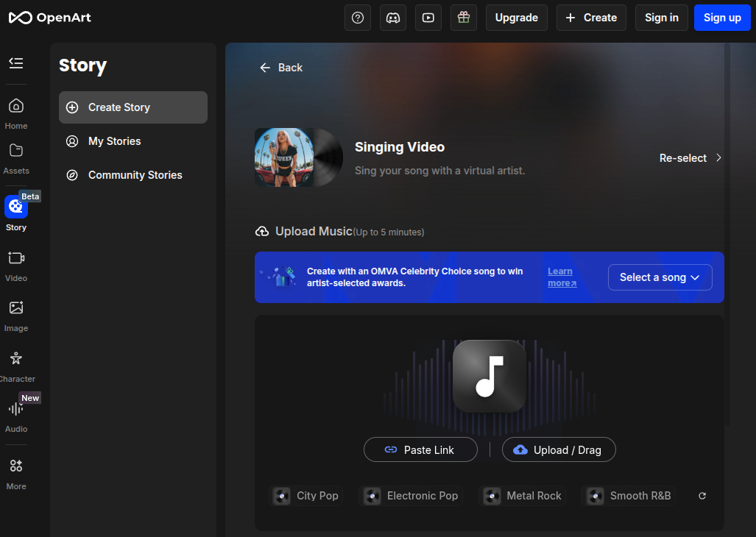Image resolution: width=756 pixels, height=537 pixels.
Task: Click the Learn more link
Action: tap(562, 277)
